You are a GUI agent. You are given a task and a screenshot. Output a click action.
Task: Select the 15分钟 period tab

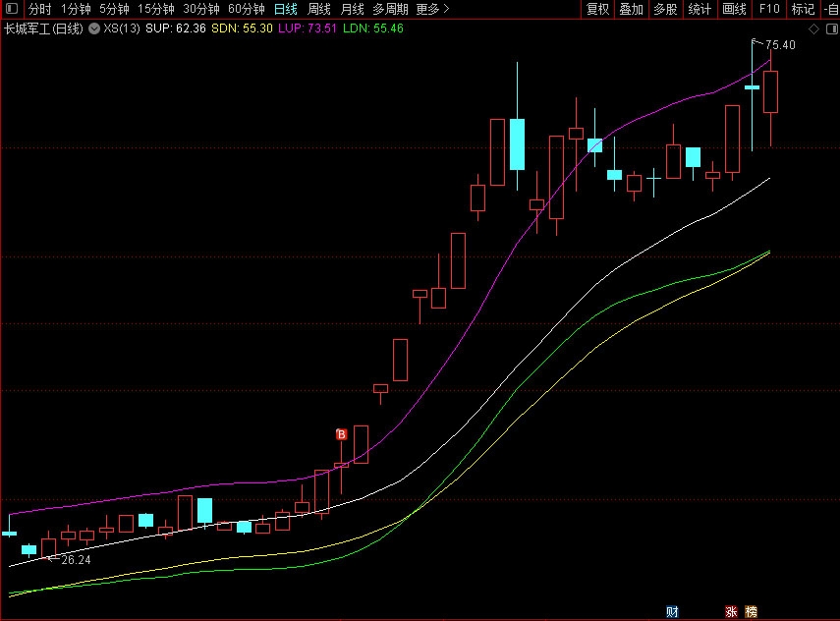click(x=156, y=9)
